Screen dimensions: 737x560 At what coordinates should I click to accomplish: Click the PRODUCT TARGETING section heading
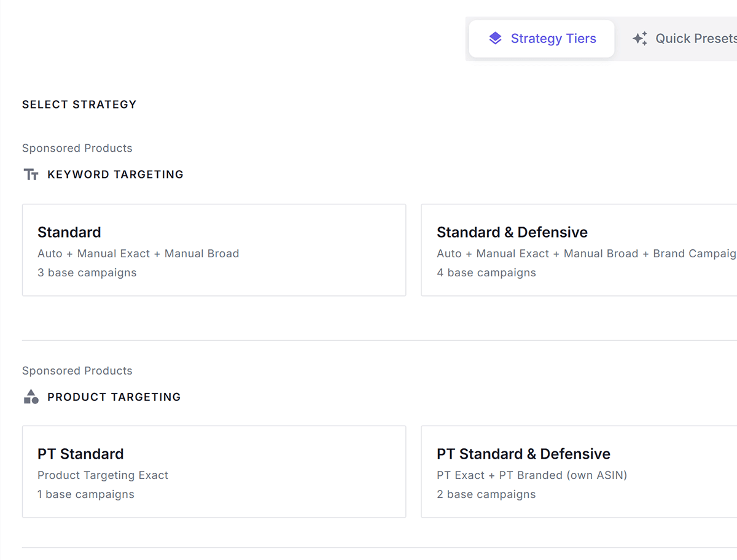(114, 397)
